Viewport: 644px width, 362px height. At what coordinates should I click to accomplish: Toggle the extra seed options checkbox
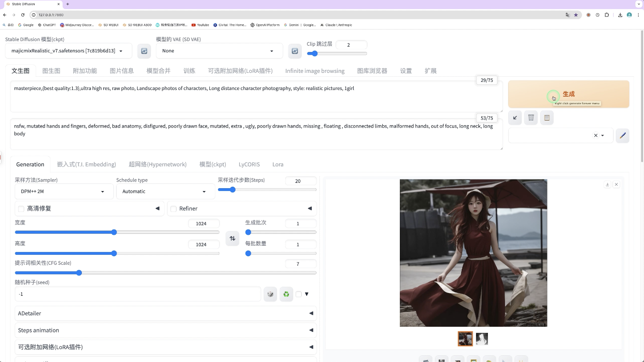click(298, 294)
